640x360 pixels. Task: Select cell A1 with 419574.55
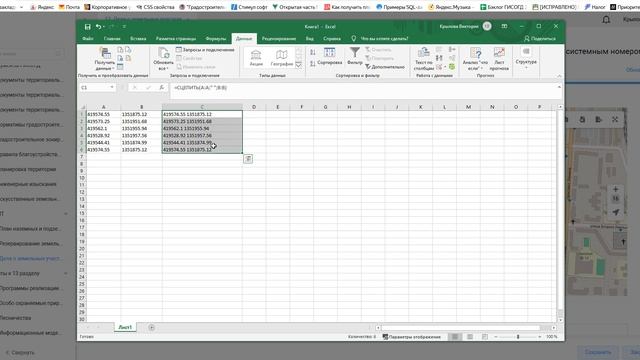point(103,114)
